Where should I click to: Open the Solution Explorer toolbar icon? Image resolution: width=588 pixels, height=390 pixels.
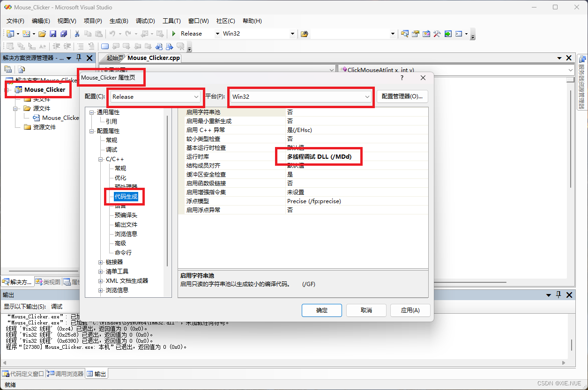404,34
